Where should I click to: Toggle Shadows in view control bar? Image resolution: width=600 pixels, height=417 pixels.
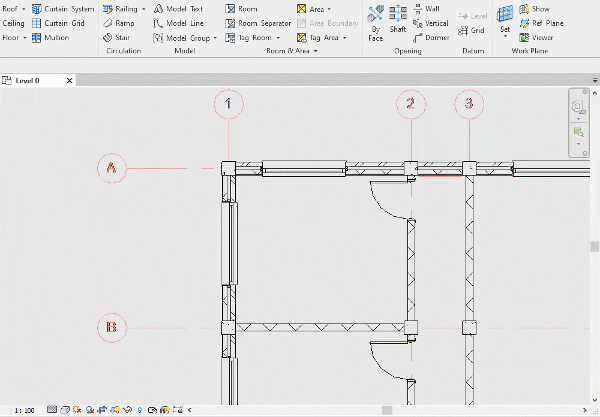tap(90, 410)
